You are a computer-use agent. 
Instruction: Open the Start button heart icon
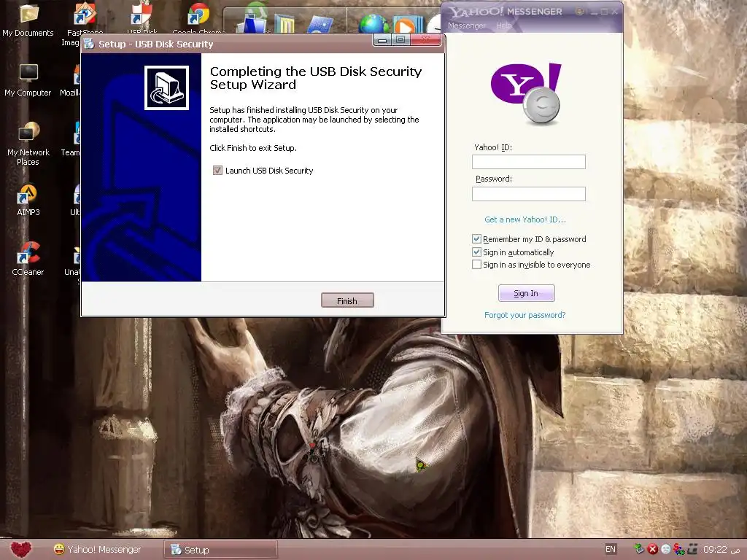20,550
